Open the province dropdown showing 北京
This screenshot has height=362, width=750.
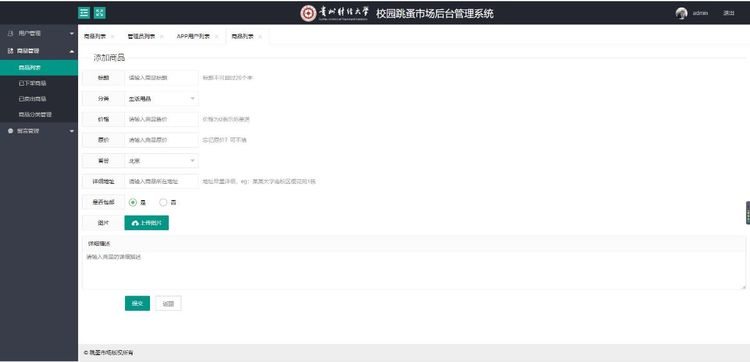pos(161,161)
